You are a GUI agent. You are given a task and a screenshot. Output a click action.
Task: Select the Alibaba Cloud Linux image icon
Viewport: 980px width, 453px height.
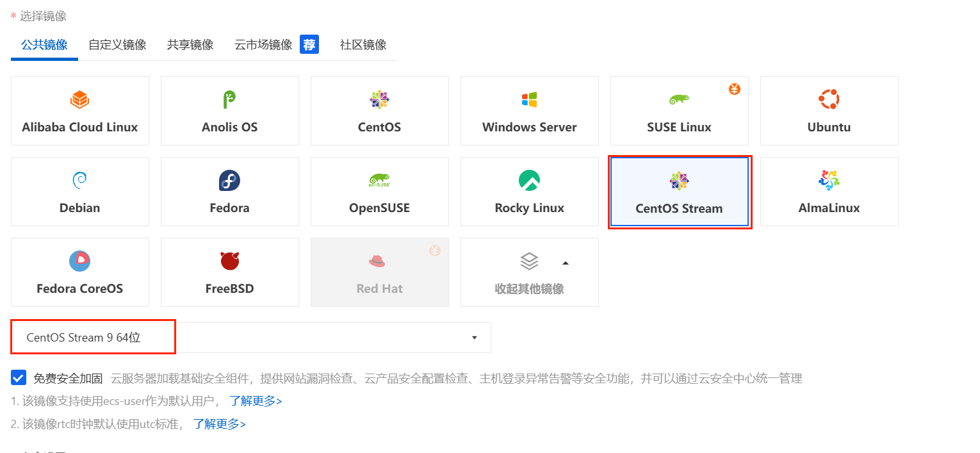[x=79, y=99]
